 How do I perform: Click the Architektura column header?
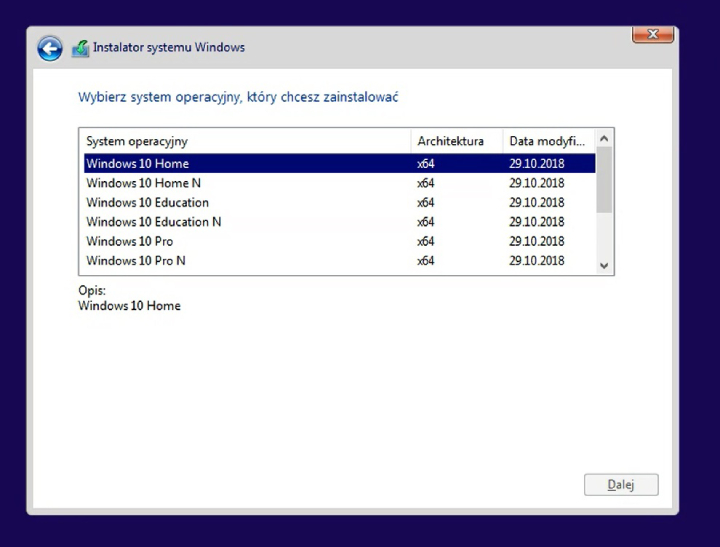457,141
